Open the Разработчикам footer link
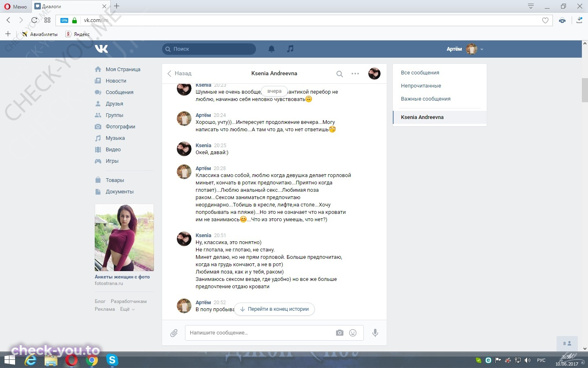The width and height of the screenshot is (588, 368). [129, 301]
